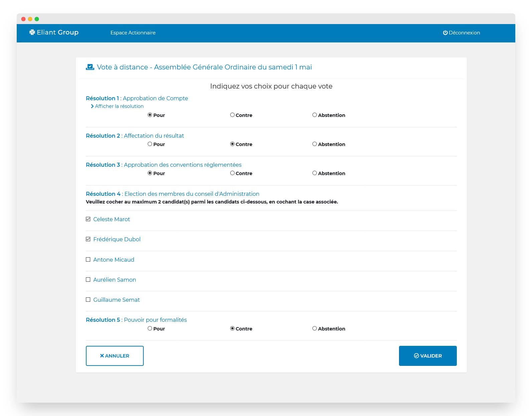Submit votes with the VALIDER button

click(x=427, y=356)
